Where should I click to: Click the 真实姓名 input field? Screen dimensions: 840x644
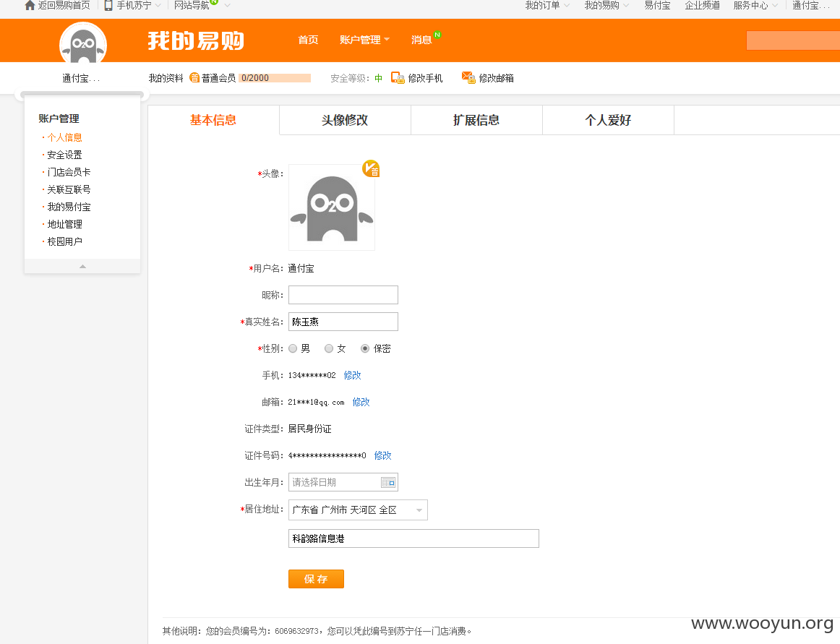click(x=343, y=322)
